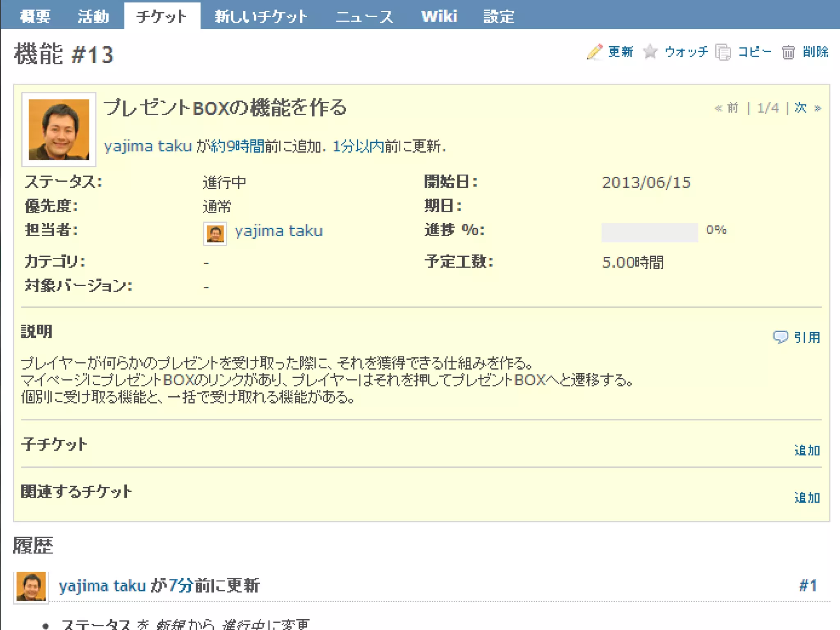Click the 0% progress bar
Viewport: 840px width, 630px height.
[x=649, y=232]
